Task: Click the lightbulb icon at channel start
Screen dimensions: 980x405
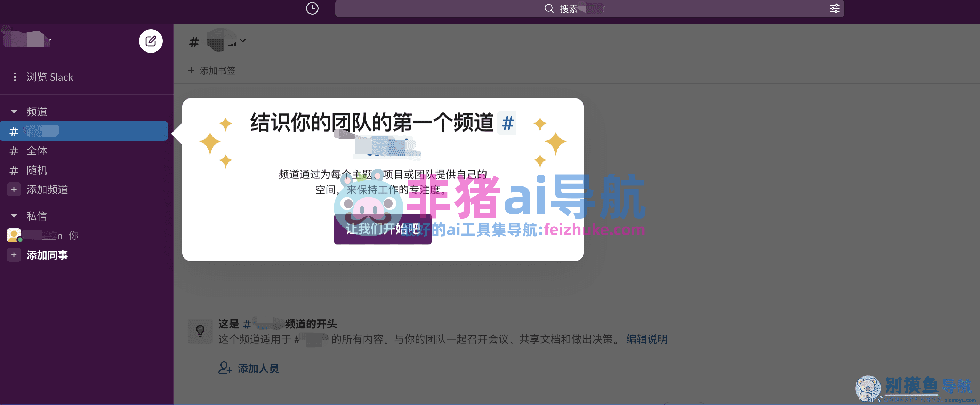Action: pyautogui.click(x=200, y=331)
